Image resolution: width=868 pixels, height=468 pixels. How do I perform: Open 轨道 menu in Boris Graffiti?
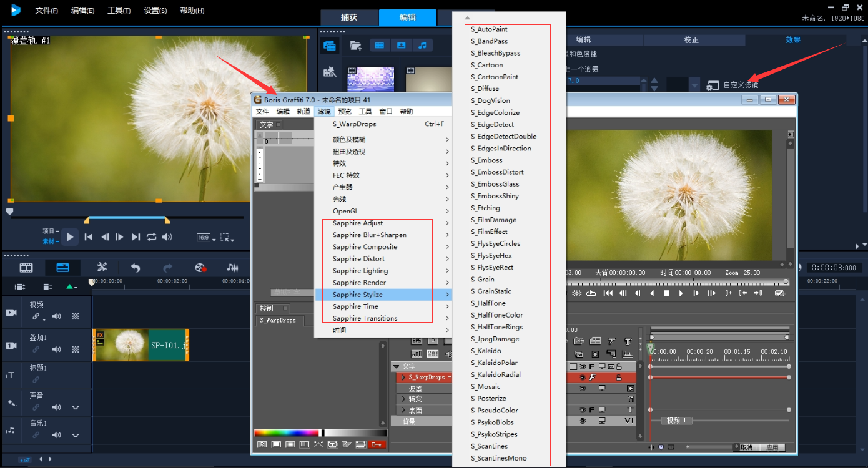(303, 112)
